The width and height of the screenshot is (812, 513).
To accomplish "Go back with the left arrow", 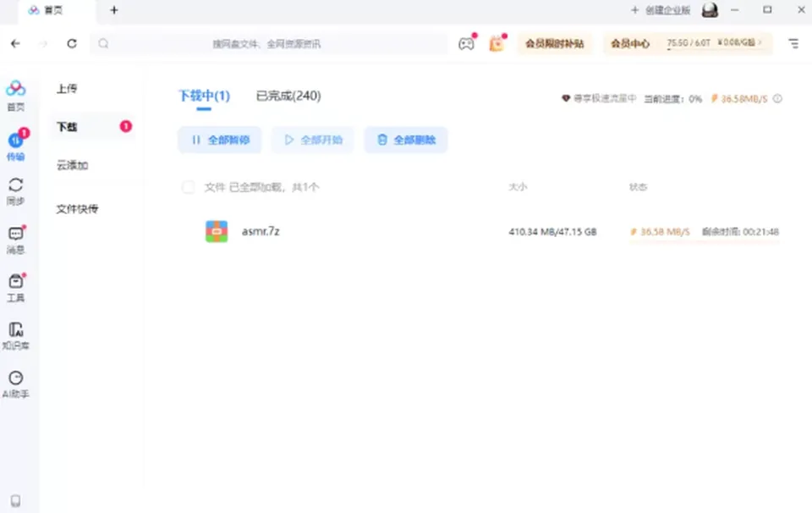I will 15,43.
